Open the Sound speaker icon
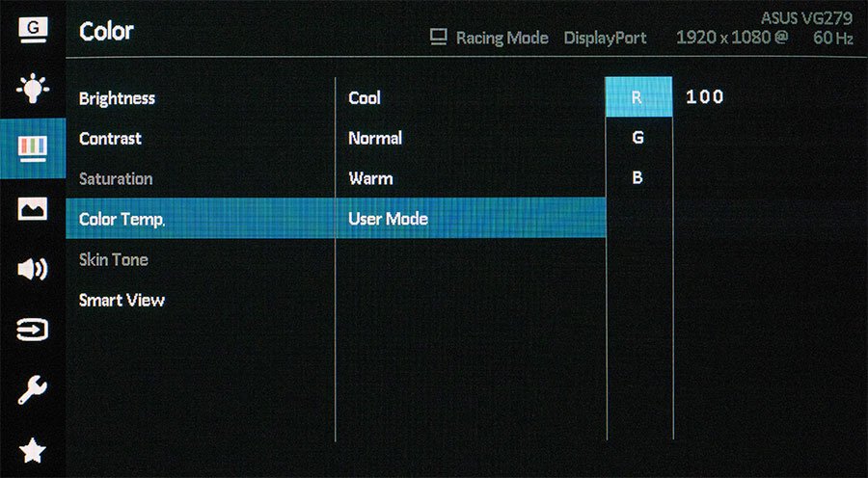This screenshot has height=478, width=868. coord(33,270)
